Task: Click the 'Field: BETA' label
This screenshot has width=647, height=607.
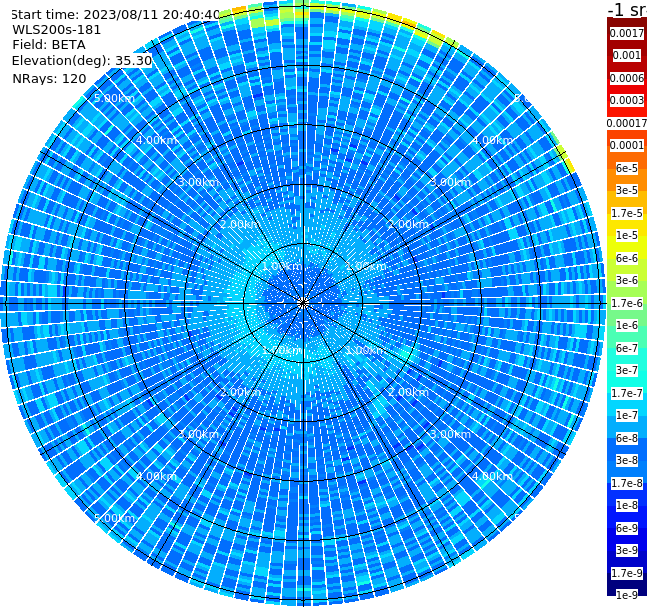Action: [x=49, y=45]
